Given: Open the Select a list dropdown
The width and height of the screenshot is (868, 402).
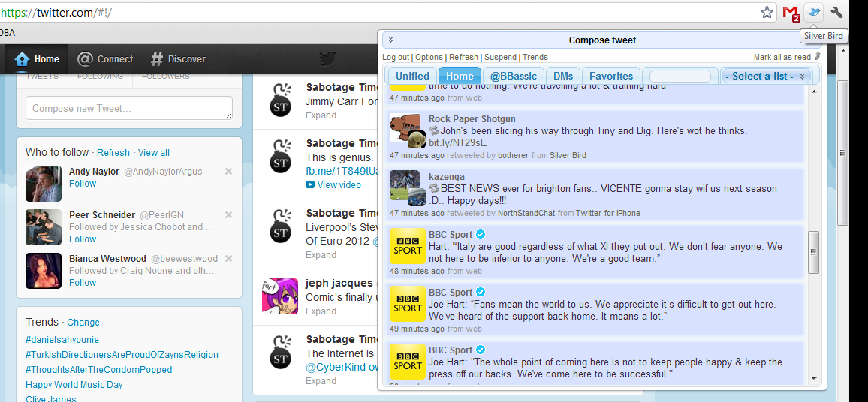Looking at the screenshot, I should click(766, 76).
